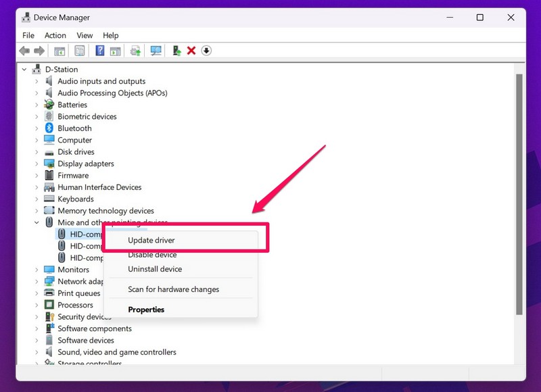Image resolution: width=541 pixels, height=392 pixels.
Task: Open the Action menu
Action: point(55,35)
